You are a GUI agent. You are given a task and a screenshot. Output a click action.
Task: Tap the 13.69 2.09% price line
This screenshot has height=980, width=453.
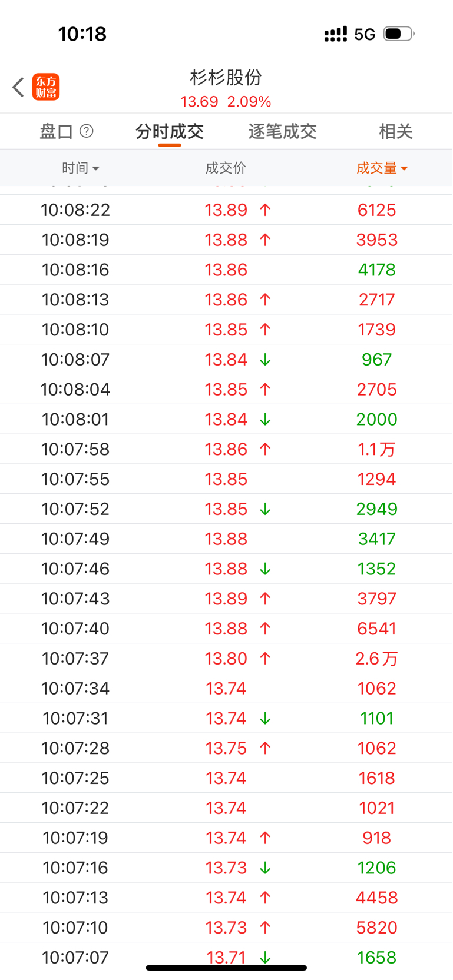[226, 102]
